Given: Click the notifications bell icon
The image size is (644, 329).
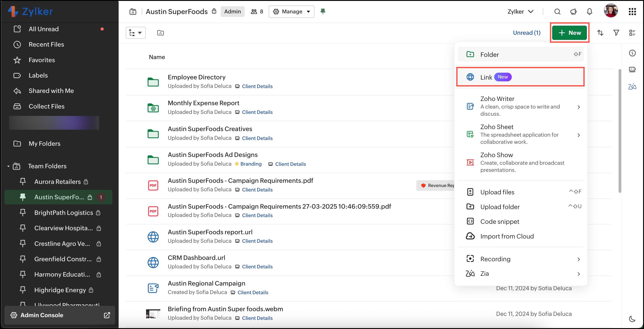Looking at the screenshot, I should (589, 12).
